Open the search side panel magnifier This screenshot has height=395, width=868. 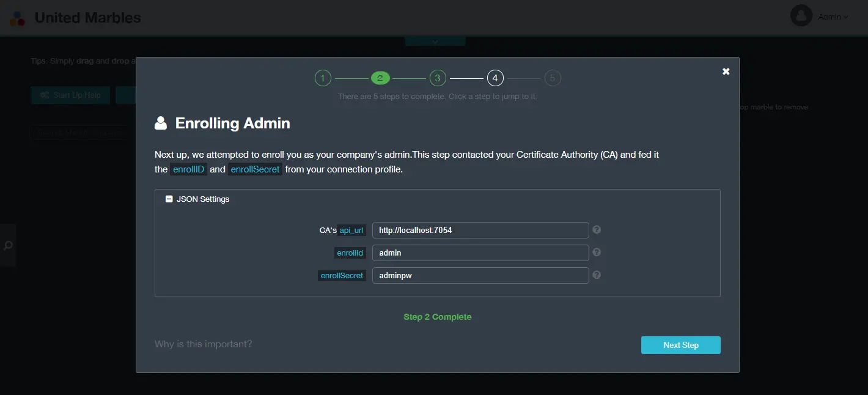pos(8,245)
